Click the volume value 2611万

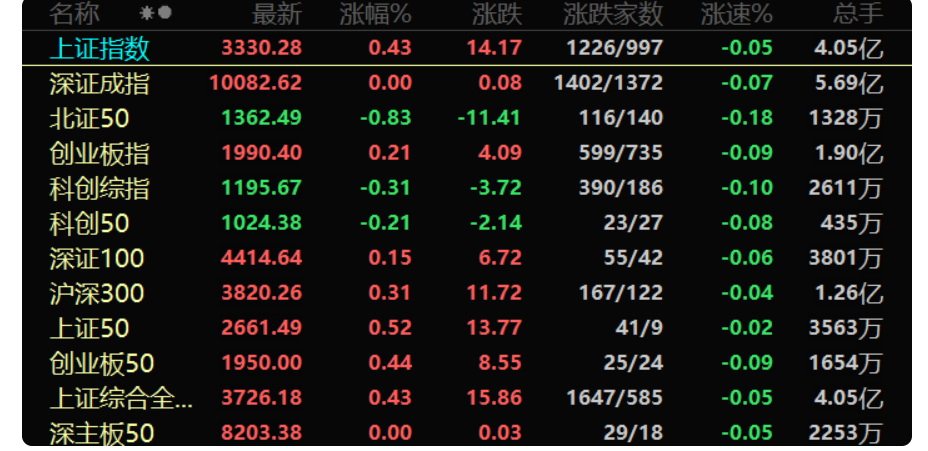tap(846, 188)
